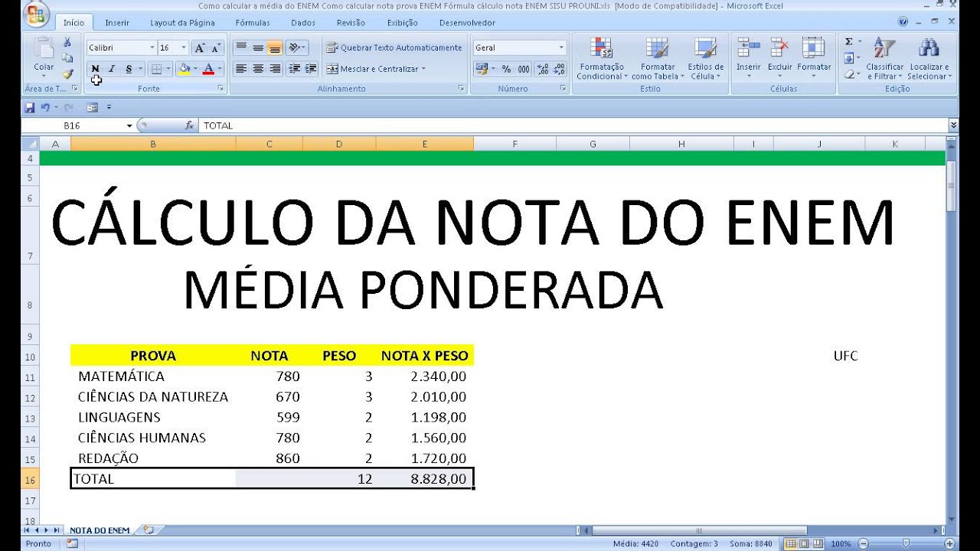Open the Geral number format dropdown

[x=561, y=47]
